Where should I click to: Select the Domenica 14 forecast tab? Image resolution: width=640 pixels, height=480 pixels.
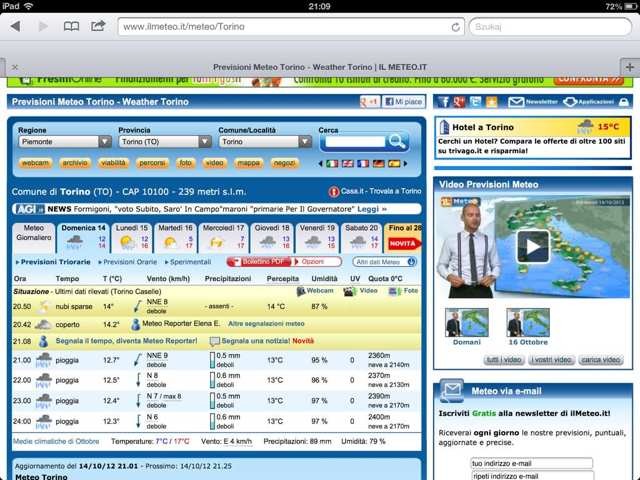pyautogui.click(x=83, y=238)
